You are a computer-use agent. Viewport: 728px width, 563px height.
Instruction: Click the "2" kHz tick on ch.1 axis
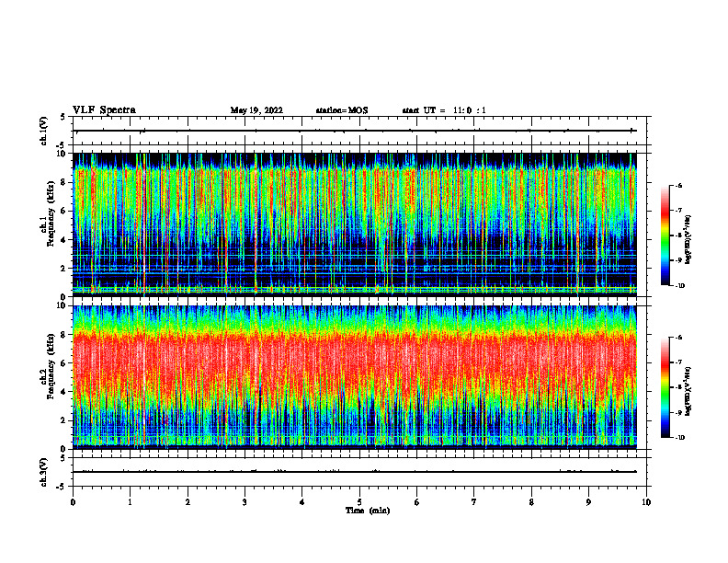pyautogui.click(x=64, y=269)
